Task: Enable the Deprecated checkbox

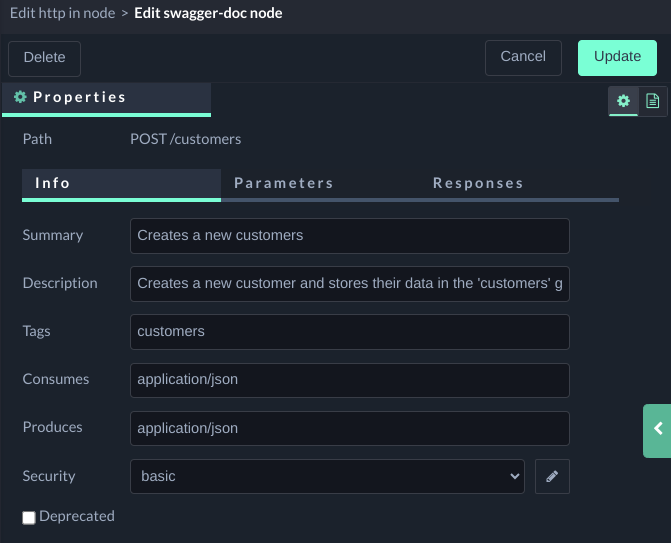Action: click(29, 518)
